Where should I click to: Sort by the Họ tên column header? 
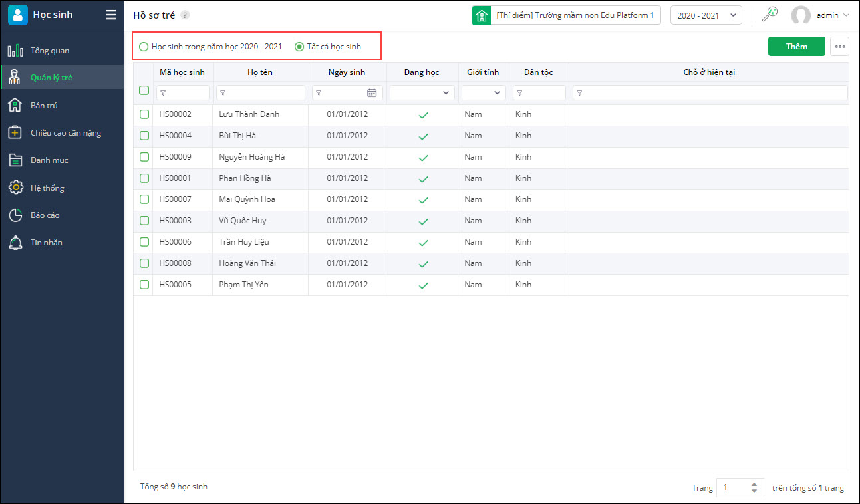(260, 72)
